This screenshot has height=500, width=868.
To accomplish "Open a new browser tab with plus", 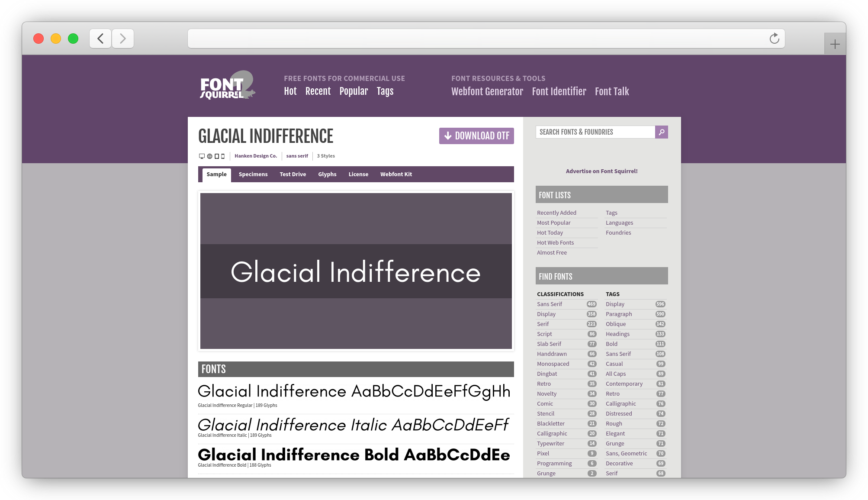I will tap(835, 44).
